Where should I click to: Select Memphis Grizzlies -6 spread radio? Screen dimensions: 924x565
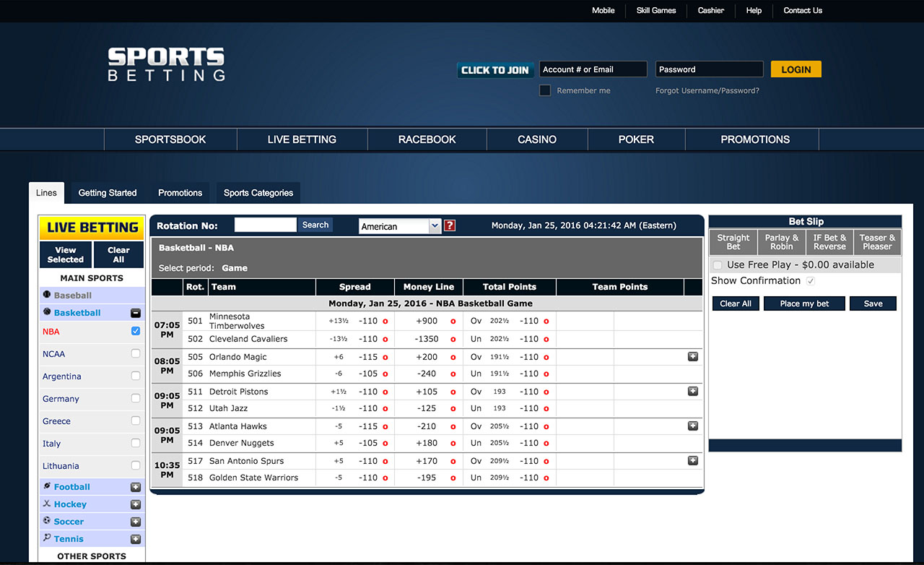point(385,374)
